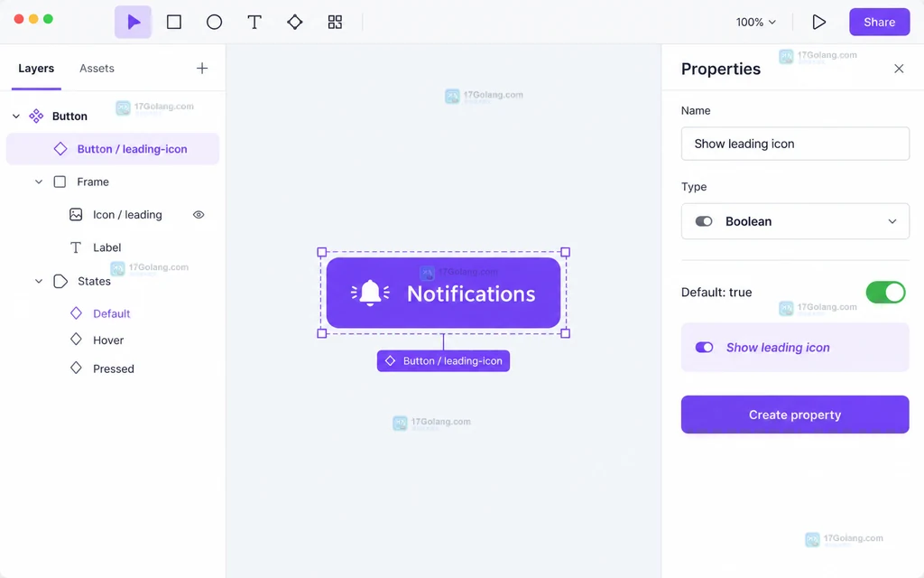
Task: Click the diamond icon beside Button / leading-icon
Action: (60, 149)
